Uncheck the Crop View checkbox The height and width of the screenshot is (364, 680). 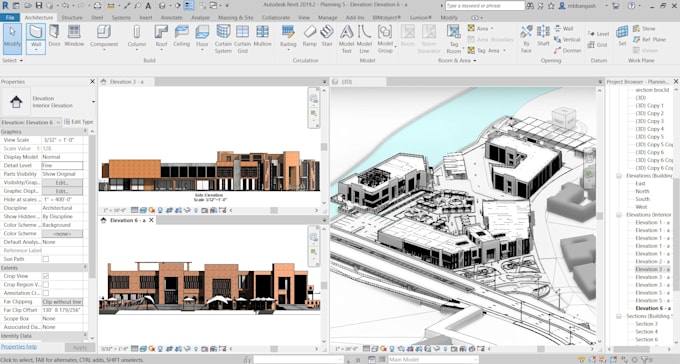(46, 276)
